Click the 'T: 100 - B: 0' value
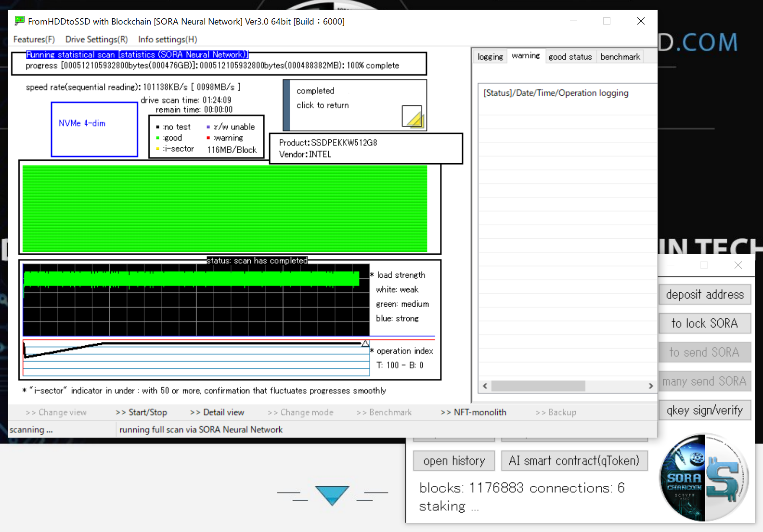Viewport: 763px width, 532px height. (400, 365)
